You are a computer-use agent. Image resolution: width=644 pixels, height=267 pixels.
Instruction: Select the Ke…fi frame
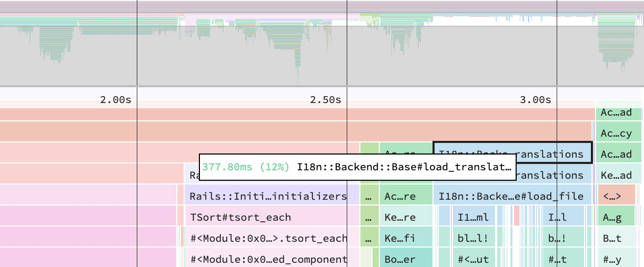[406, 237]
